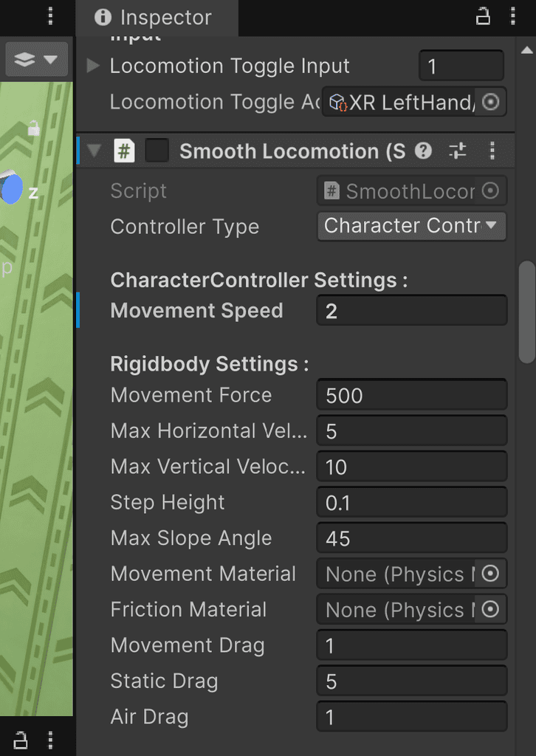
Task: Expand Locomotion Toggle Input foldout
Action: tap(92, 66)
